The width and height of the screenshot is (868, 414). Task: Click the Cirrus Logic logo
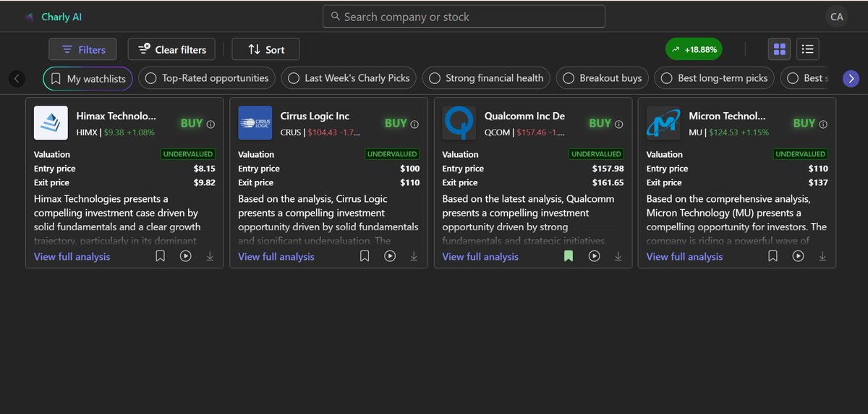(255, 123)
